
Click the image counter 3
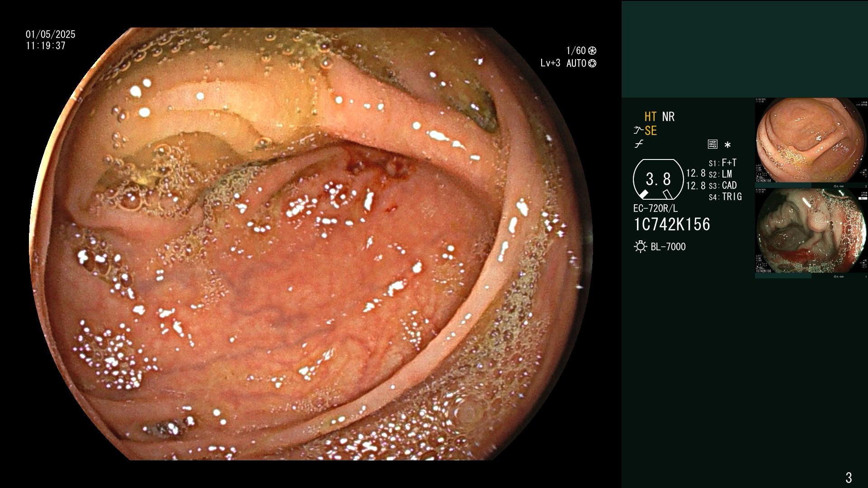point(849,477)
